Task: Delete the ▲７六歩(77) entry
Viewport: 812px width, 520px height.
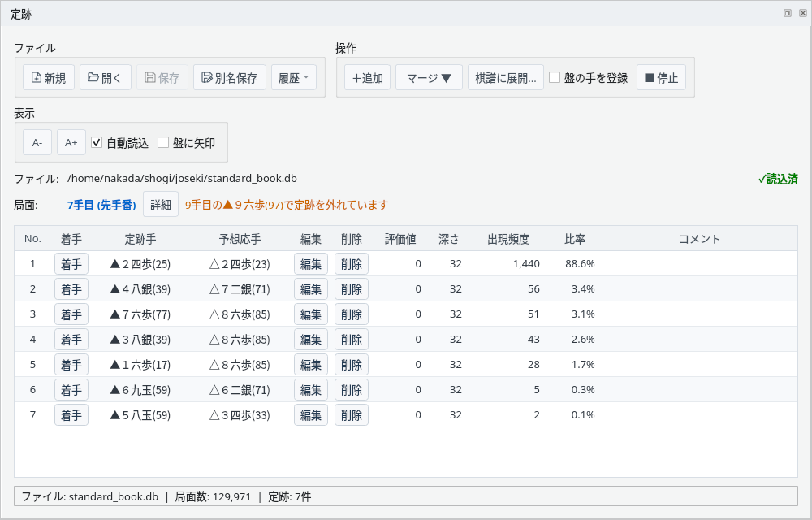Action: click(352, 314)
